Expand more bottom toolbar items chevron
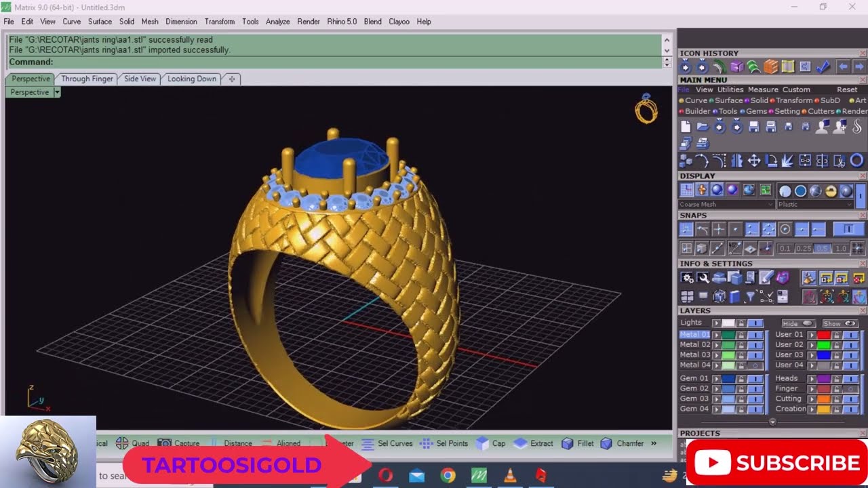868x488 pixels. coord(654,443)
